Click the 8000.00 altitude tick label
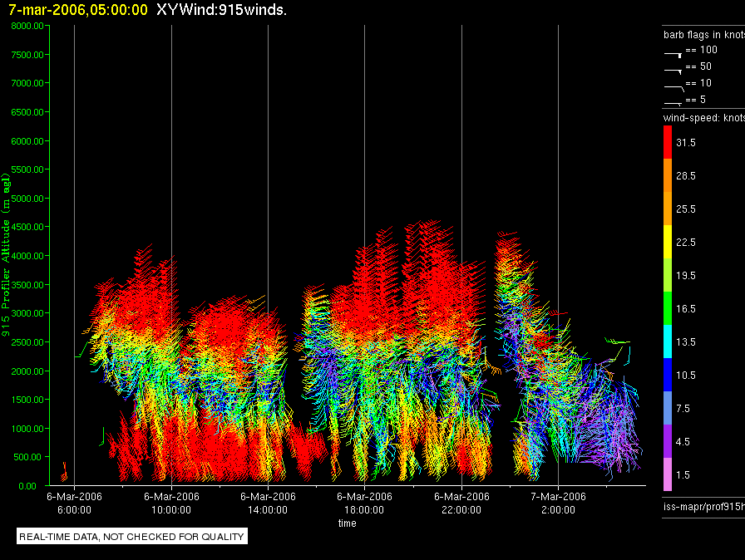Viewport: 745px width, 560px height. (x=27, y=26)
